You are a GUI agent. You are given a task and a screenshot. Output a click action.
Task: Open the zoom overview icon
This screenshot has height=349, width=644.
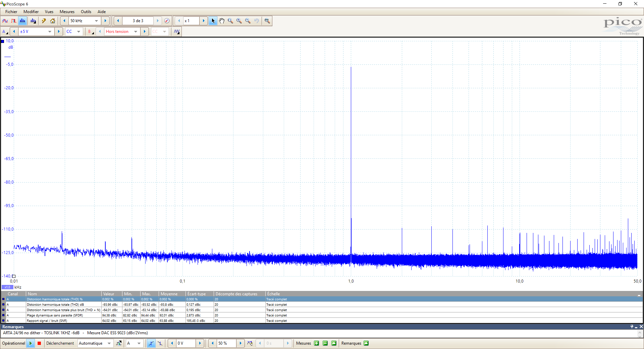pos(267,21)
